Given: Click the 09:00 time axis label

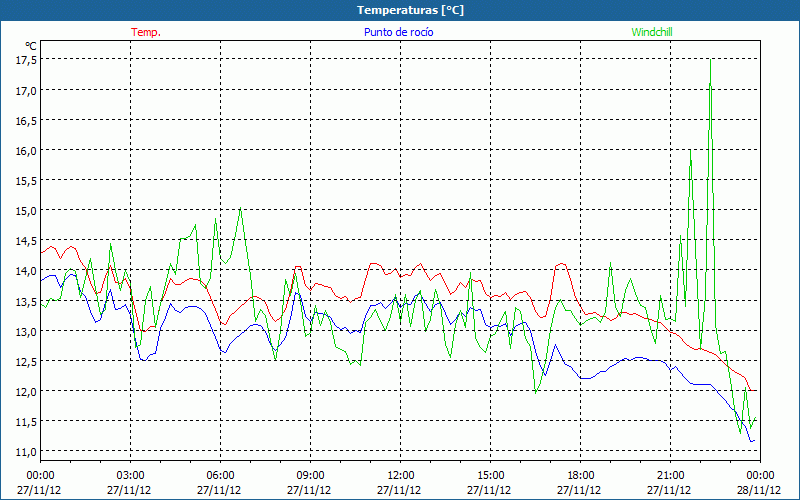Looking at the screenshot, I should coord(310,476).
